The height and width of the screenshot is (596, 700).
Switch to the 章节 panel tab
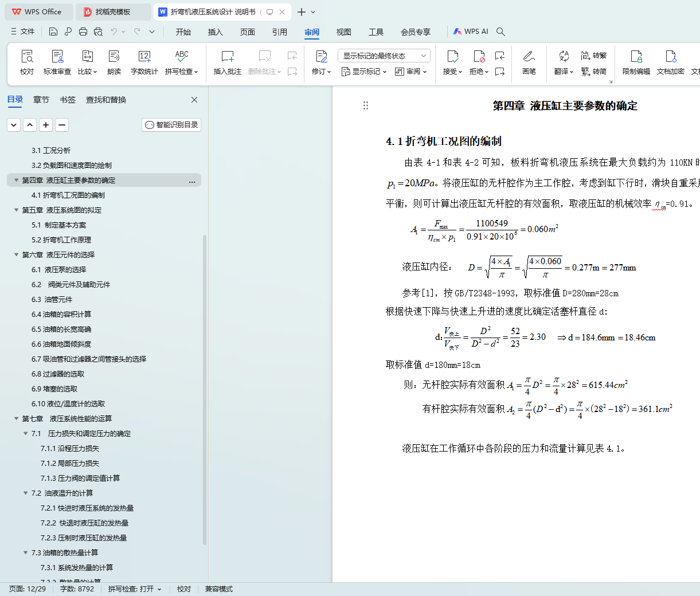click(41, 100)
